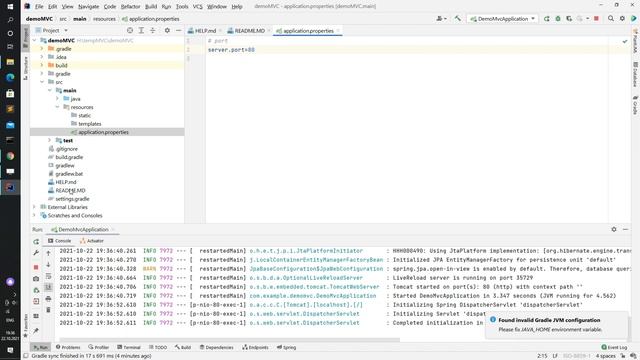
Task: Pin the Run tab
Action: (x=36, y=330)
